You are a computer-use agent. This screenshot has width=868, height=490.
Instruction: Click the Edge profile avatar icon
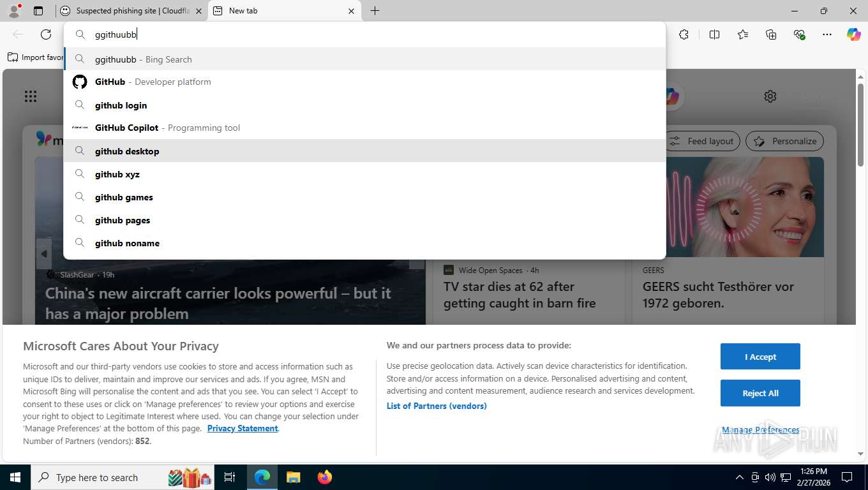click(14, 10)
